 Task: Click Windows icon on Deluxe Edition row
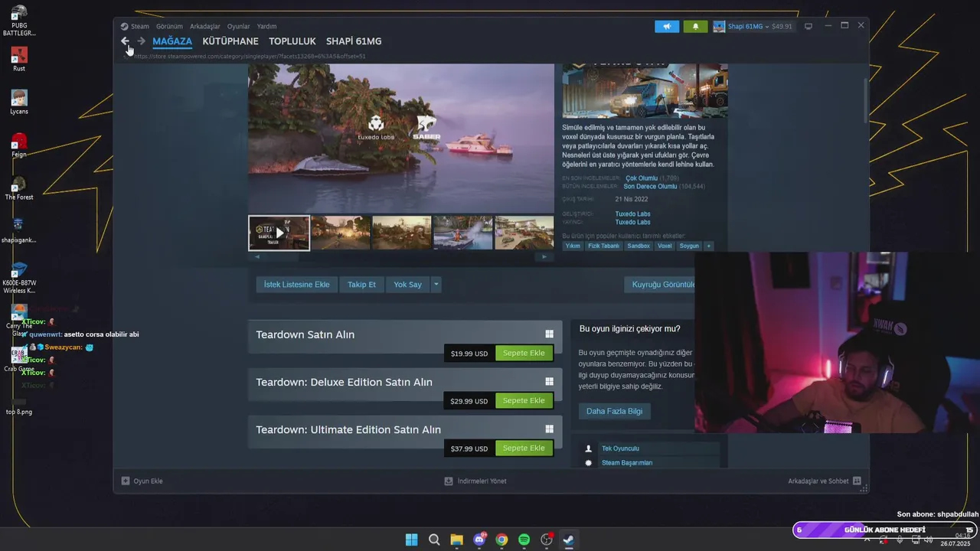[549, 382]
